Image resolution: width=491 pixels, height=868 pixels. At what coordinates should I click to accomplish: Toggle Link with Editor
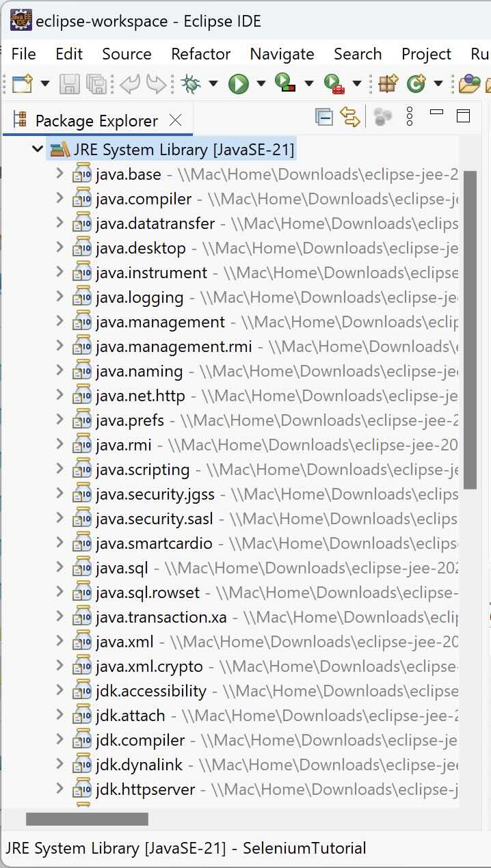350,118
